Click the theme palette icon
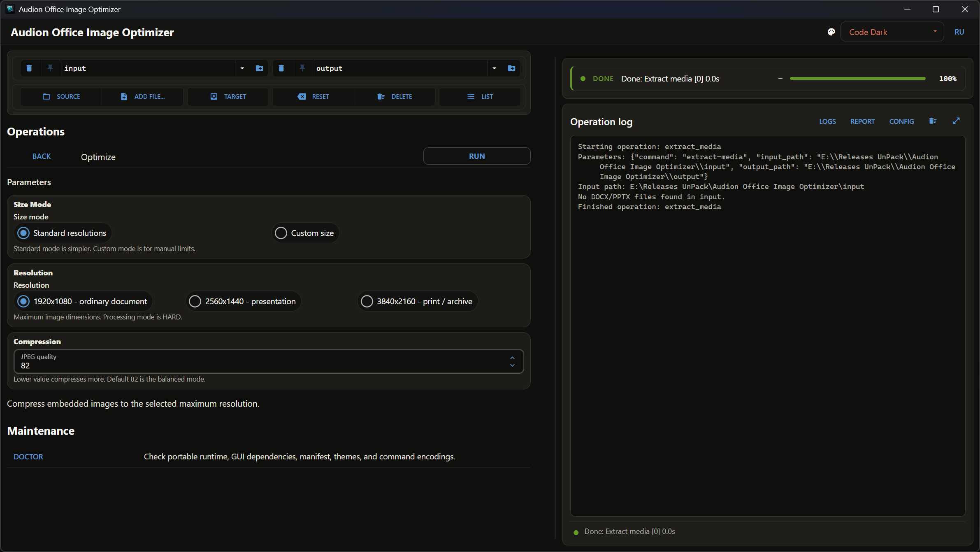The image size is (980, 552). tap(831, 32)
